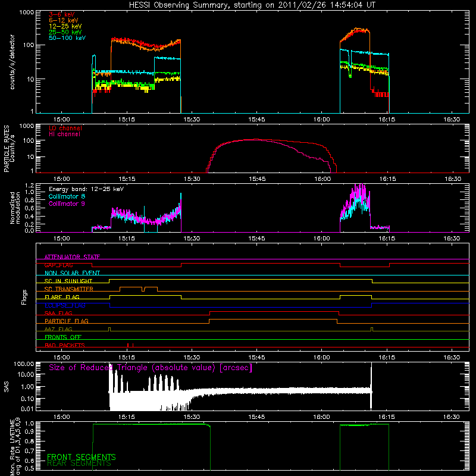Click the vertical Flags axis label
This screenshot has width=476, height=476.
(24, 297)
